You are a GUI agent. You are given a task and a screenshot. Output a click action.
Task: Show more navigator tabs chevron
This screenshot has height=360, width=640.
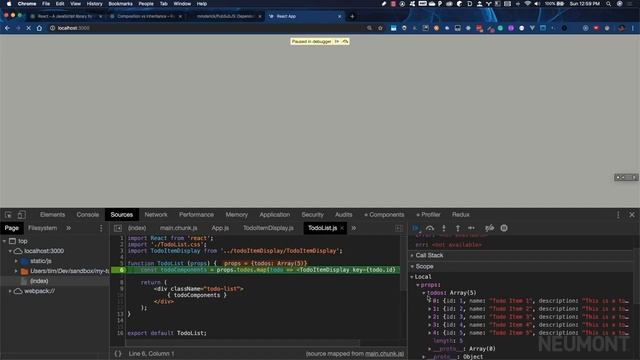[69, 228]
